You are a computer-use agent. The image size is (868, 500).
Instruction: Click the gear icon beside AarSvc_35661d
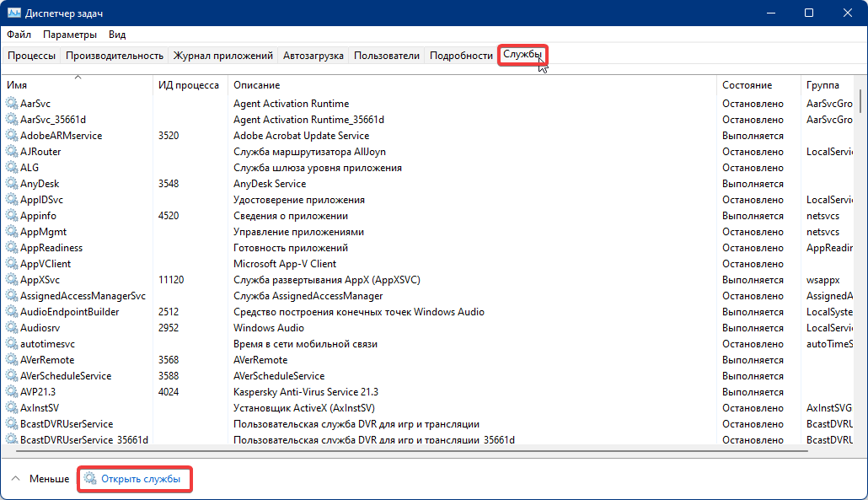click(x=12, y=119)
